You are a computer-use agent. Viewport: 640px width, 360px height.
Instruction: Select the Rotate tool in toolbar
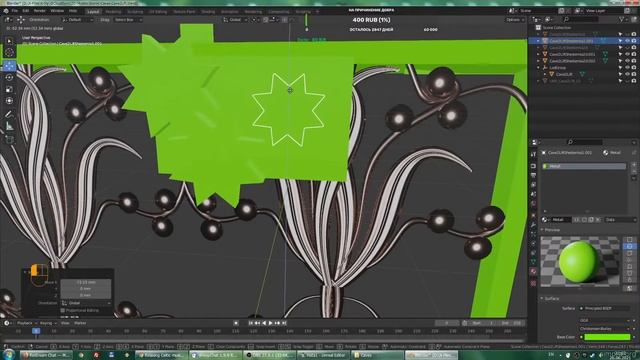(x=9, y=77)
